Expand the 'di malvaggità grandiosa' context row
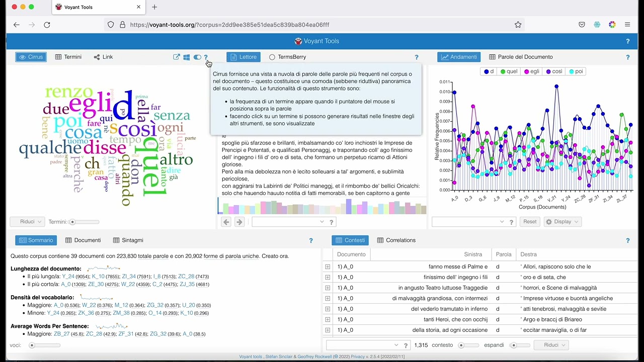The width and height of the screenshot is (644, 362). pos(328,299)
